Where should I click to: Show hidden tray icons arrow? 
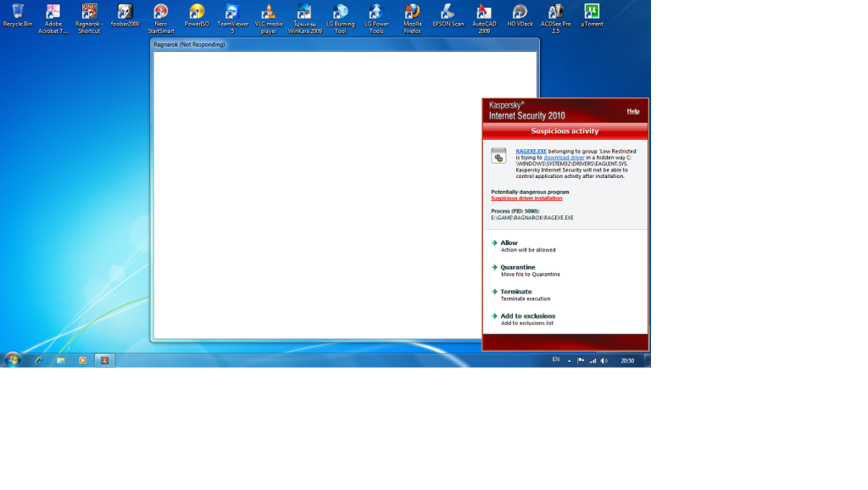coord(569,360)
